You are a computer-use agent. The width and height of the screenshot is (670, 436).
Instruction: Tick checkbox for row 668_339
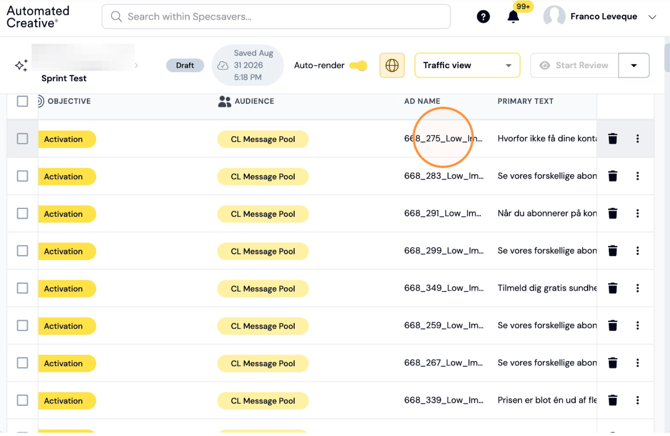[22, 400]
